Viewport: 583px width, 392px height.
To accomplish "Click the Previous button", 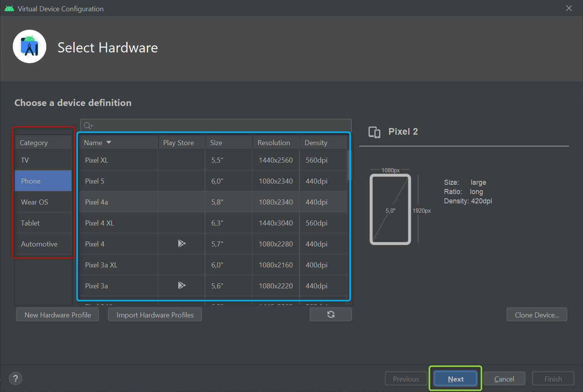I will 406,379.
